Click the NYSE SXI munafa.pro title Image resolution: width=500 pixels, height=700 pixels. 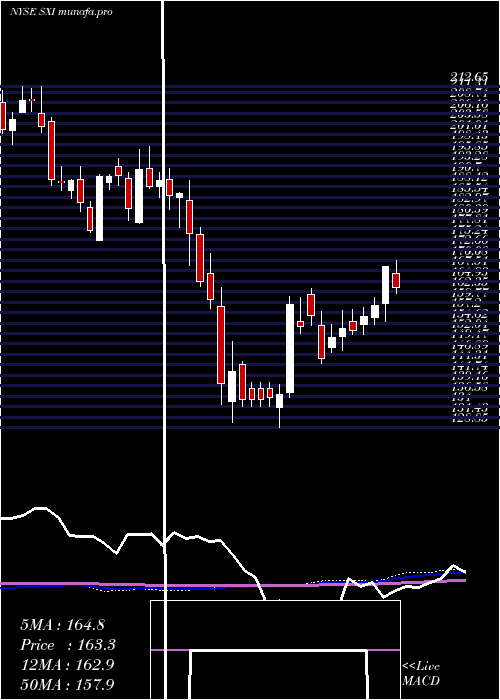[x=61, y=12]
